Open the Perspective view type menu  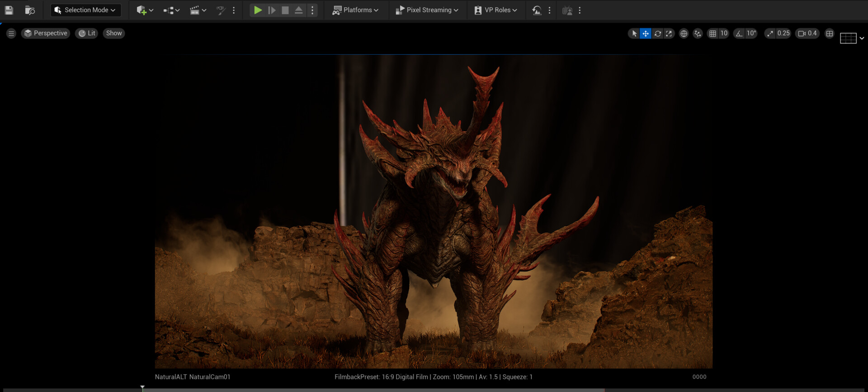pyautogui.click(x=46, y=33)
